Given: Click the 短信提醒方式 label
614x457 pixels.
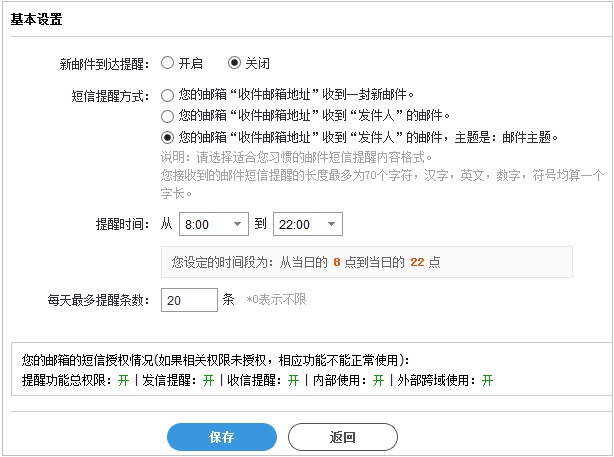Looking at the screenshot, I should (x=110, y=96).
